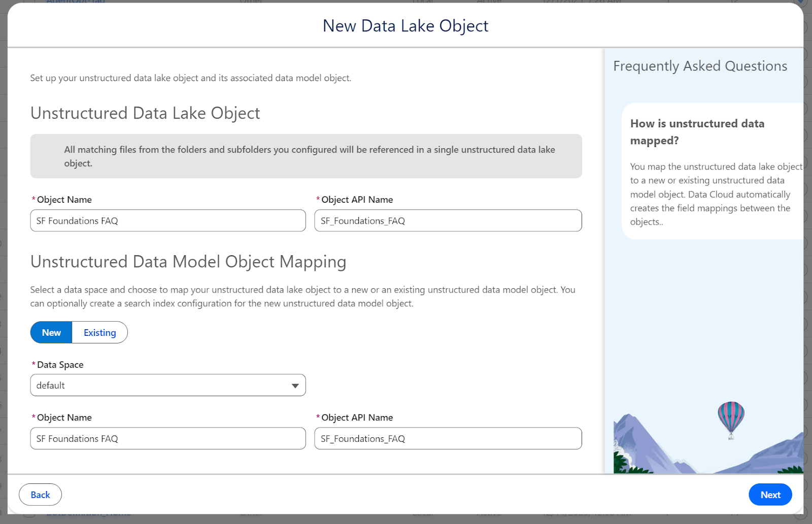812x524 pixels.
Task: Click the mountain illustration in FAQ panel
Action: point(645,446)
